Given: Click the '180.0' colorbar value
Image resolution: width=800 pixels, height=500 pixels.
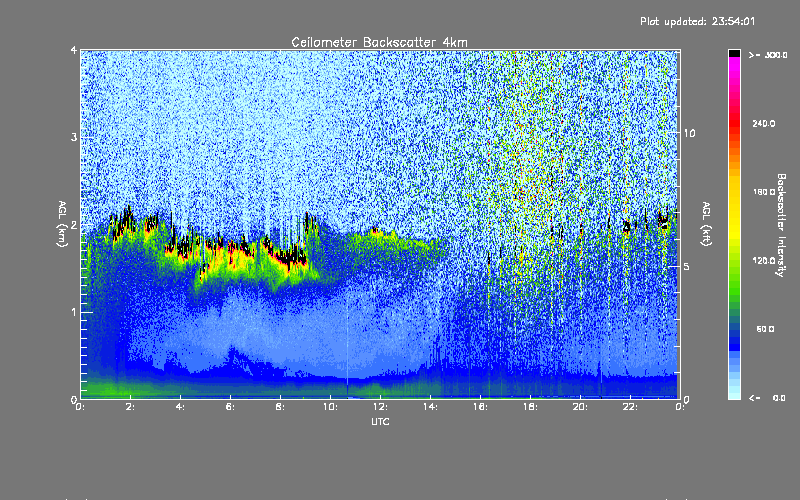Looking at the screenshot, I should (764, 192).
